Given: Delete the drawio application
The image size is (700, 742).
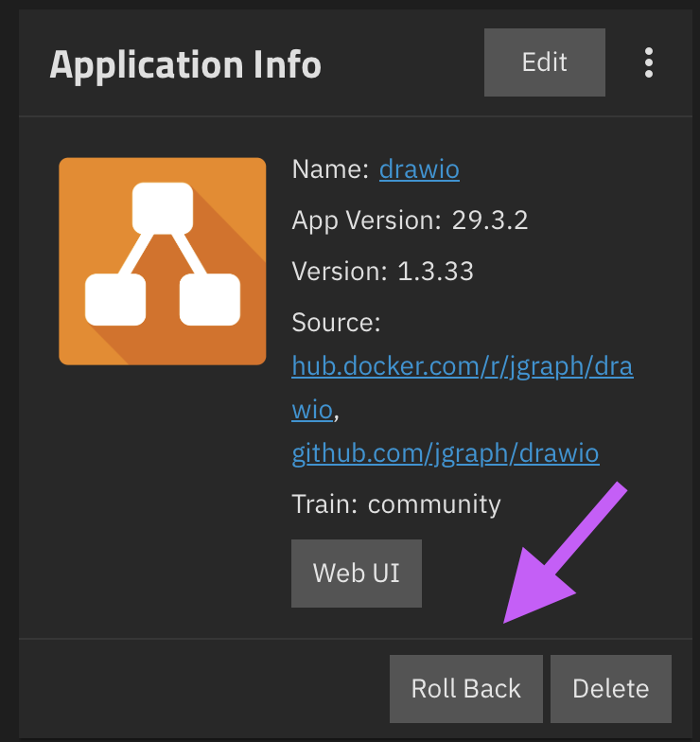Looking at the screenshot, I should click(610, 688).
